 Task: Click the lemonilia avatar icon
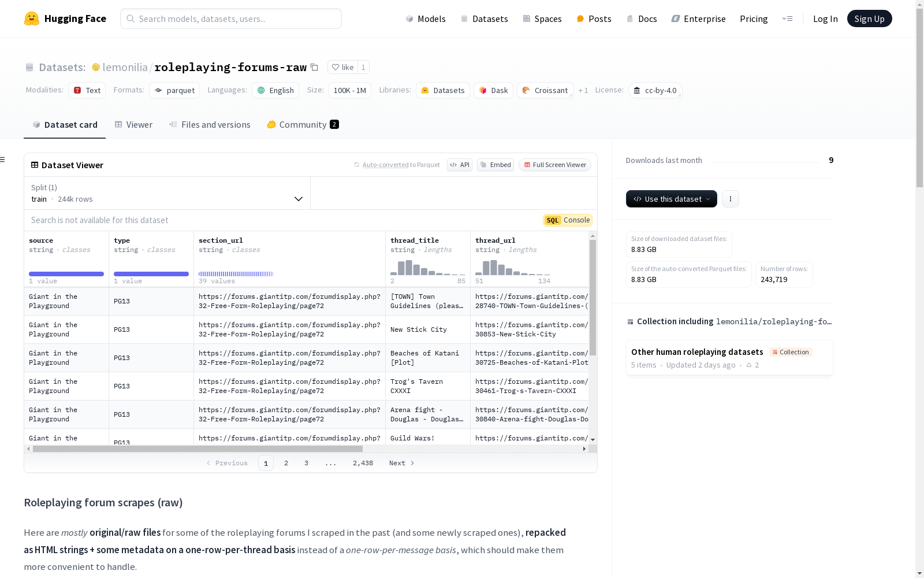coord(96,67)
